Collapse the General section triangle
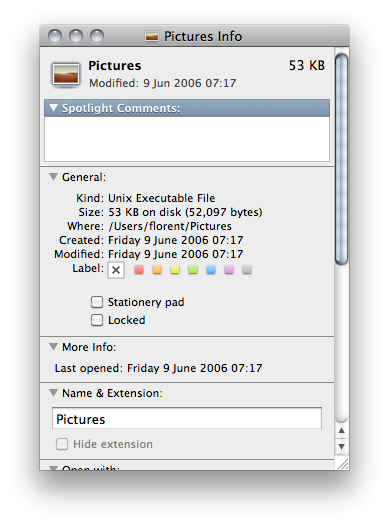Image resolution: width=389 pixels, height=525 pixels. (54, 177)
